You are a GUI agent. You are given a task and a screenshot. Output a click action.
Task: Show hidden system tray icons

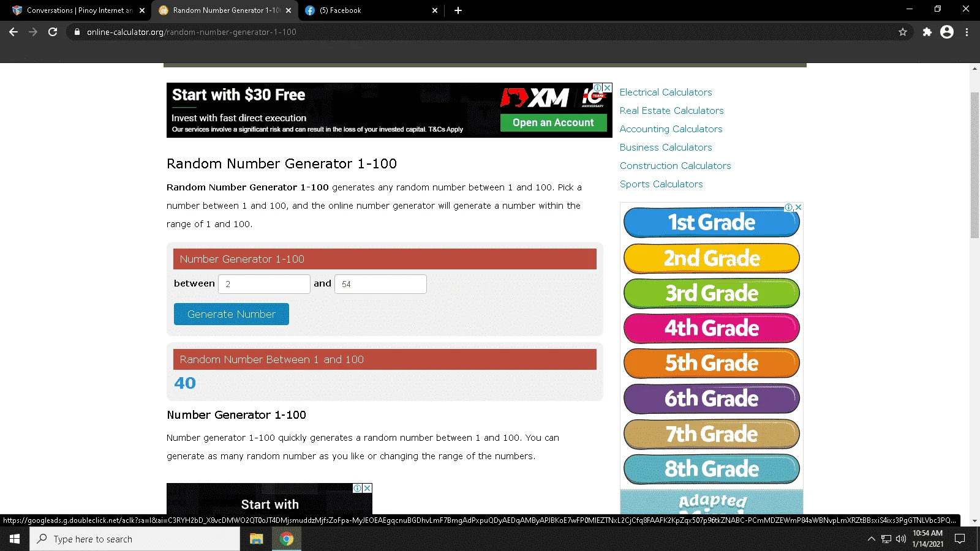(x=872, y=539)
